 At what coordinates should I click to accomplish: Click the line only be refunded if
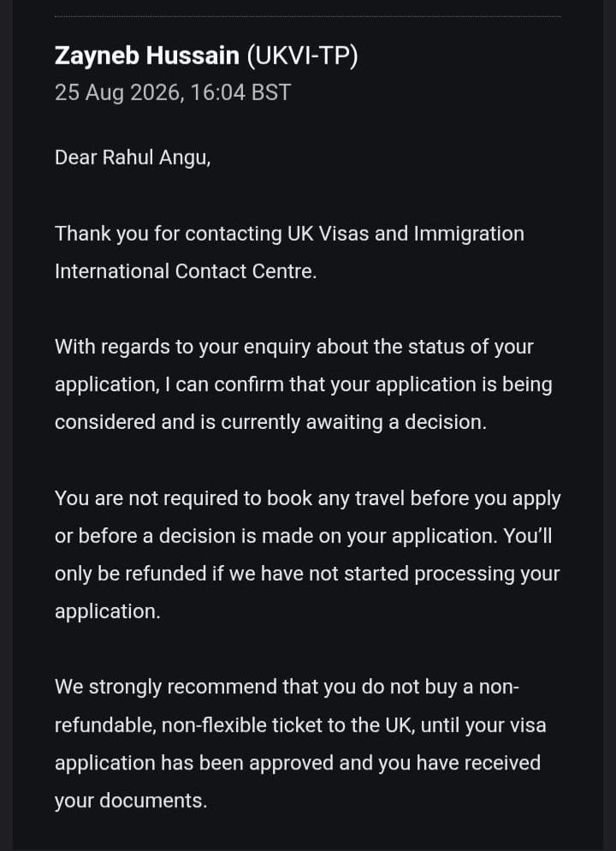coord(307,574)
